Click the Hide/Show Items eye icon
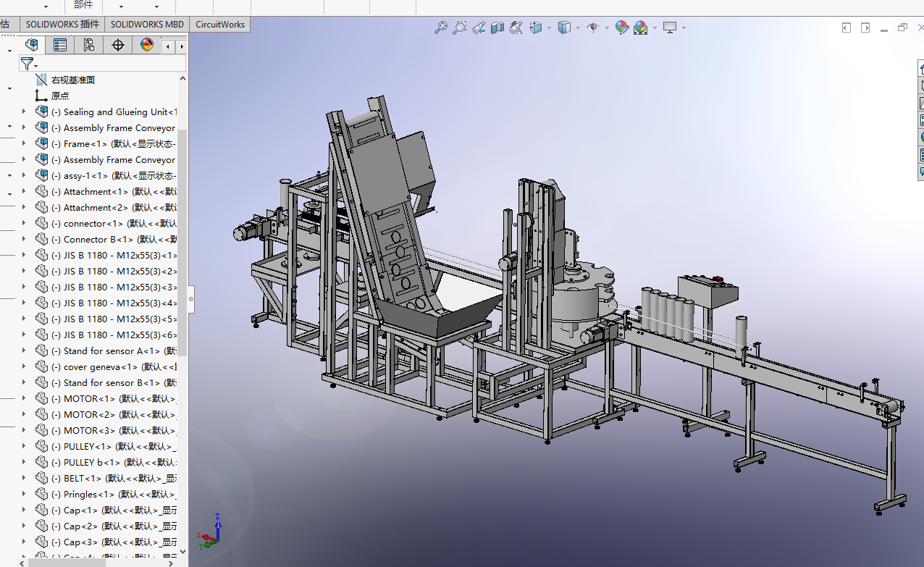This screenshot has height=567, width=924. [x=593, y=28]
